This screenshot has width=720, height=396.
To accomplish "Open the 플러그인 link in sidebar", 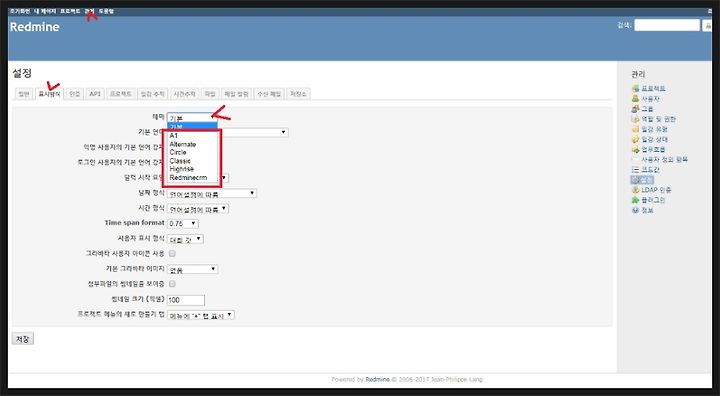I will (x=653, y=200).
